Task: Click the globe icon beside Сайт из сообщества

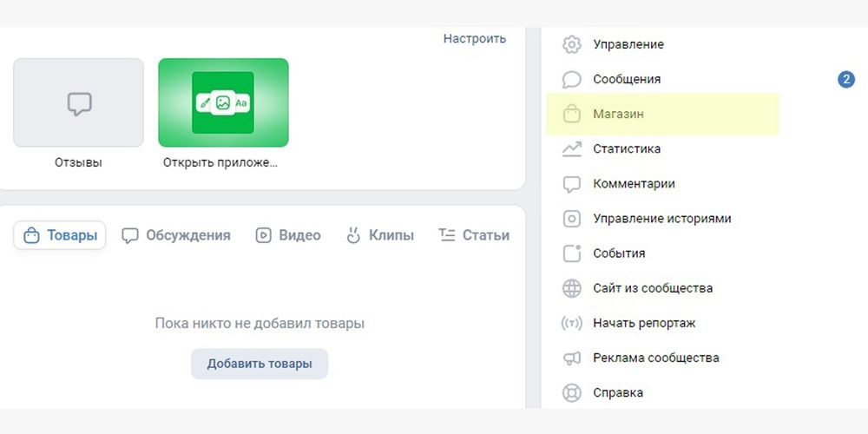Action: tap(572, 288)
